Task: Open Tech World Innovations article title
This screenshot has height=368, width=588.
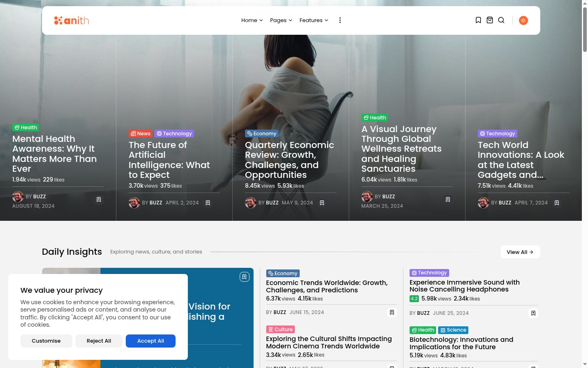Action: (x=521, y=160)
